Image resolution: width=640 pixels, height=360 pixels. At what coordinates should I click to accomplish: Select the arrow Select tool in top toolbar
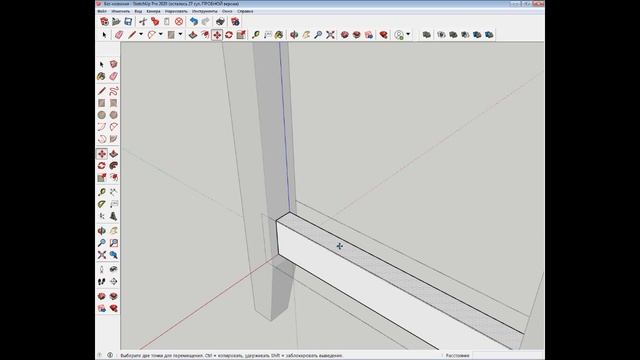coord(104,35)
